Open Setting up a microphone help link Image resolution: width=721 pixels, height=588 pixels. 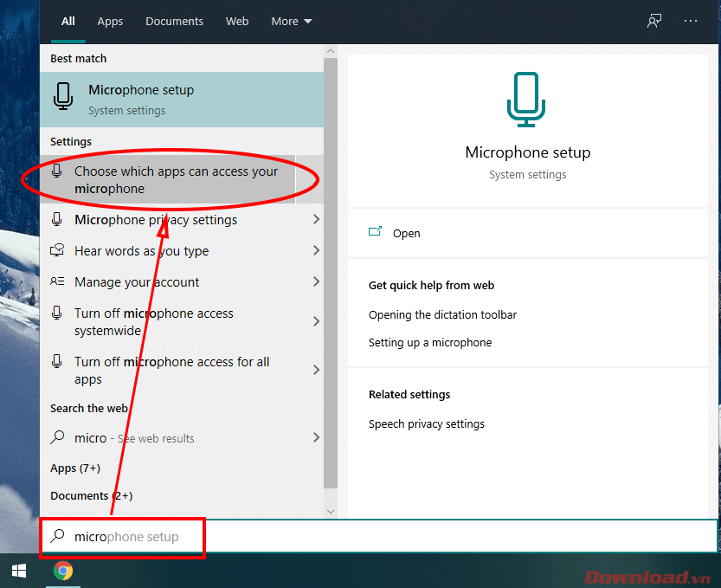coord(430,342)
